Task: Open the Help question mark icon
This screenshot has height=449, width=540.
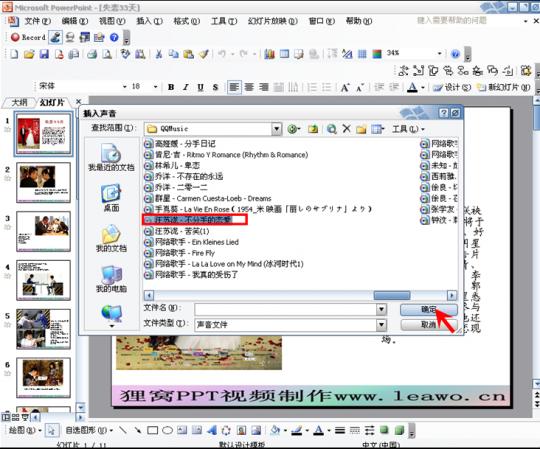Action: tap(455, 54)
